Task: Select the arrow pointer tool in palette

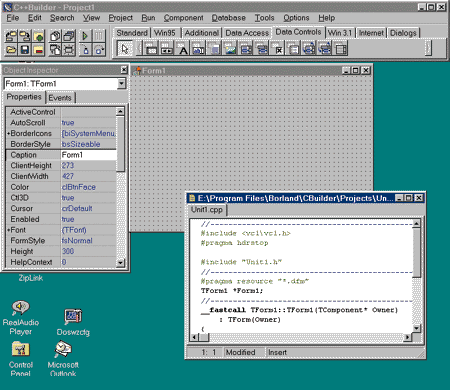Action: pos(125,49)
